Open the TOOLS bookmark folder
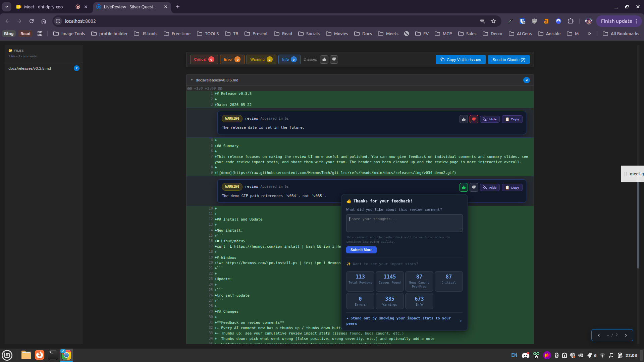 click(208, 34)
